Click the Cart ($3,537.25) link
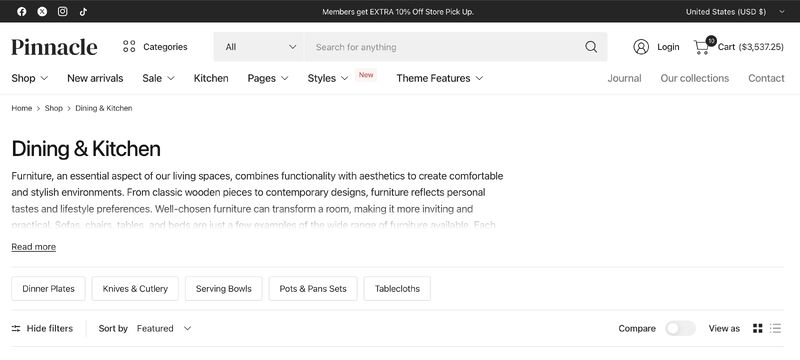The image size is (800, 360). [751, 47]
